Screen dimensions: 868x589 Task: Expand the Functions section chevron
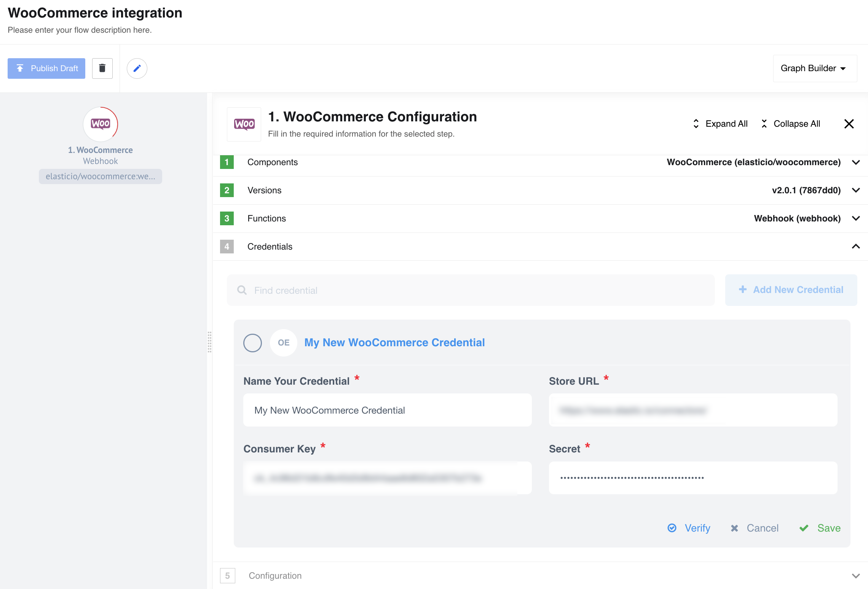click(x=856, y=218)
